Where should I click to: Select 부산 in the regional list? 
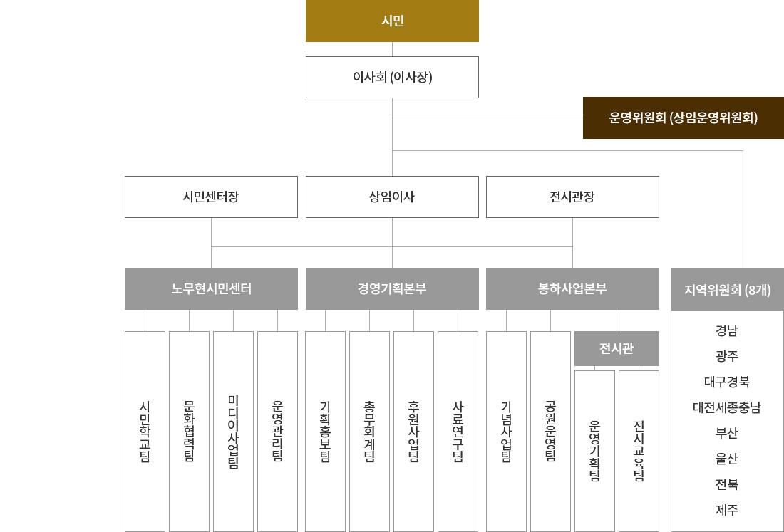click(726, 433)
